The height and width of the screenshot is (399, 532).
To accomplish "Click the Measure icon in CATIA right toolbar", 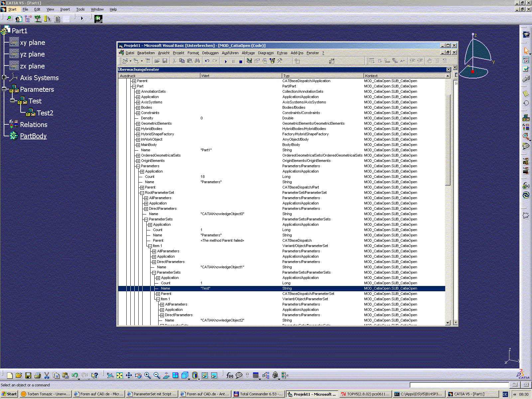I will point(526,79).
